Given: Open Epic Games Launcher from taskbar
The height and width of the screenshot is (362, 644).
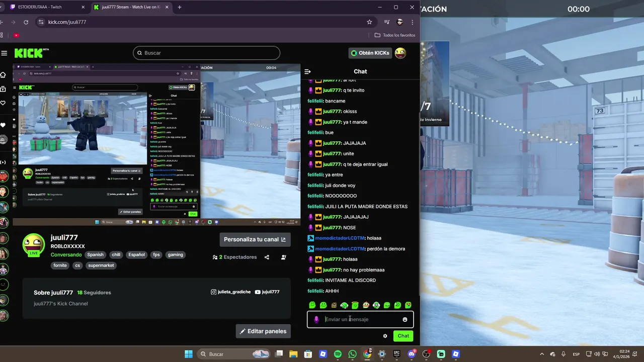Looking at the screenshot, I should pyautogui.click(x=396, y=354).
